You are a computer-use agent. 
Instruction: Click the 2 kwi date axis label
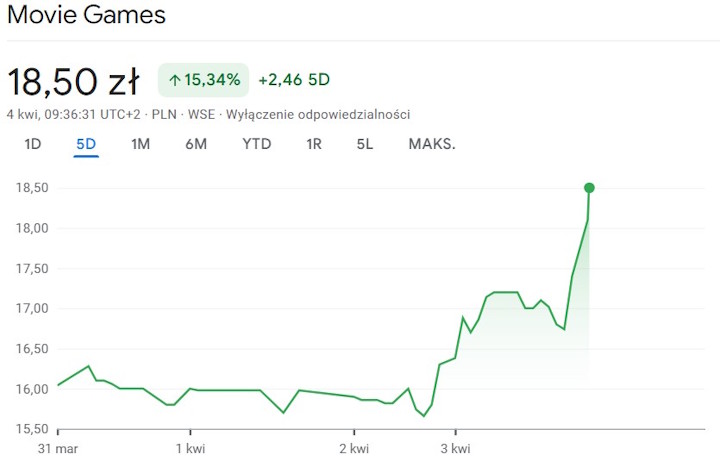354,447
